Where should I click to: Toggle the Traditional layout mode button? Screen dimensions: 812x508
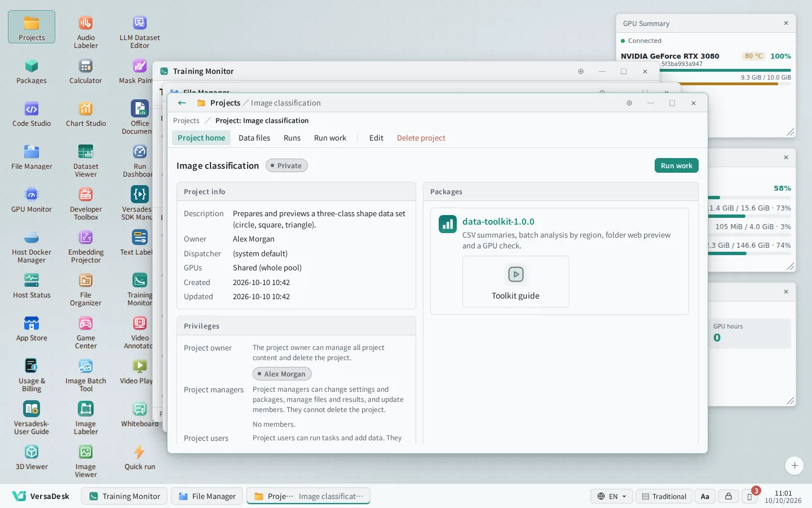664,496
